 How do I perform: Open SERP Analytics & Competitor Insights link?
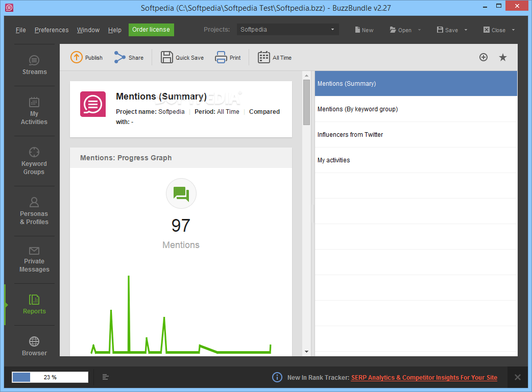[424, 377]
